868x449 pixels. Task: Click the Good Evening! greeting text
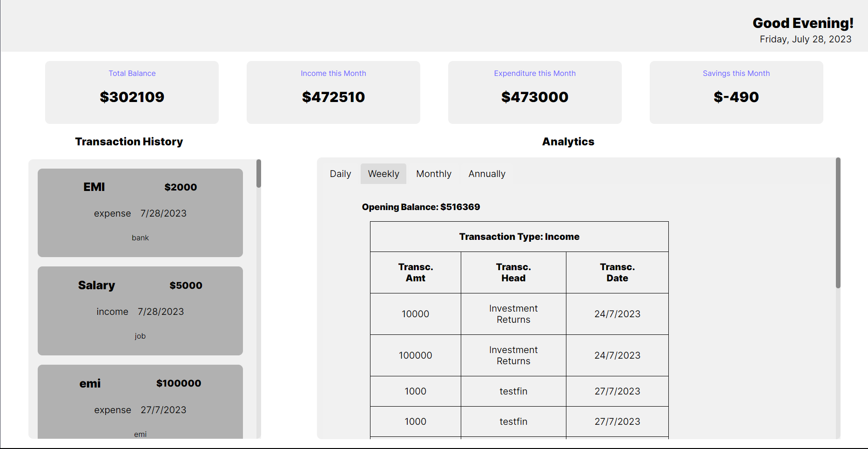tap(803, 23)
